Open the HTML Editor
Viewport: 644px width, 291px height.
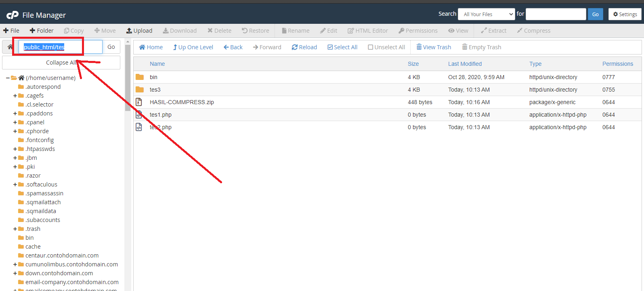[368, 31]
